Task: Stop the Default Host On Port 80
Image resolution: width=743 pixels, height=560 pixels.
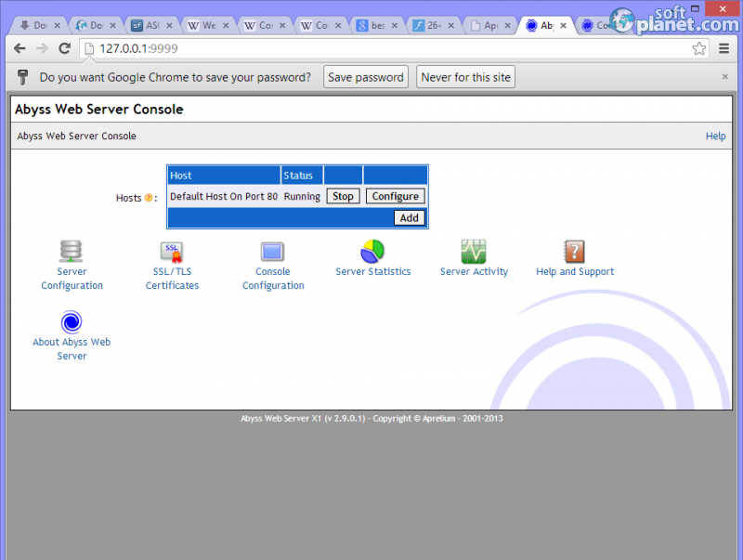Action: (x=343, y=196)
